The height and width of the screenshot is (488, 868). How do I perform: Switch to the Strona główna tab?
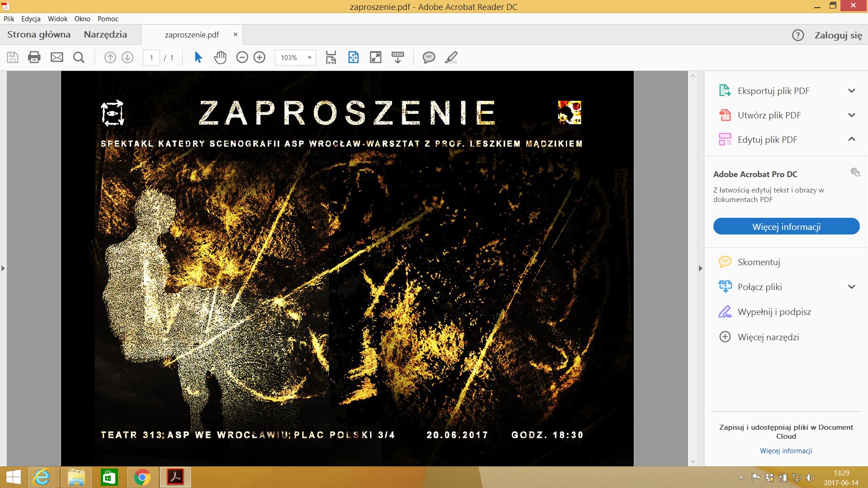[x=39, y=35]
